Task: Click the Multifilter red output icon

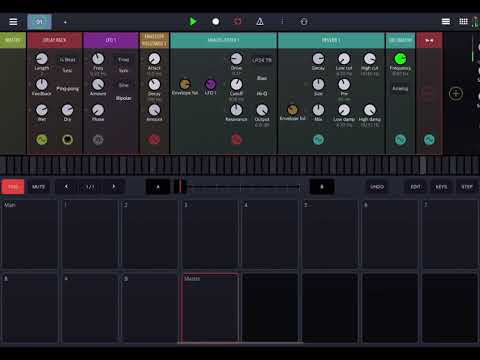Action: tap(236, 140)
